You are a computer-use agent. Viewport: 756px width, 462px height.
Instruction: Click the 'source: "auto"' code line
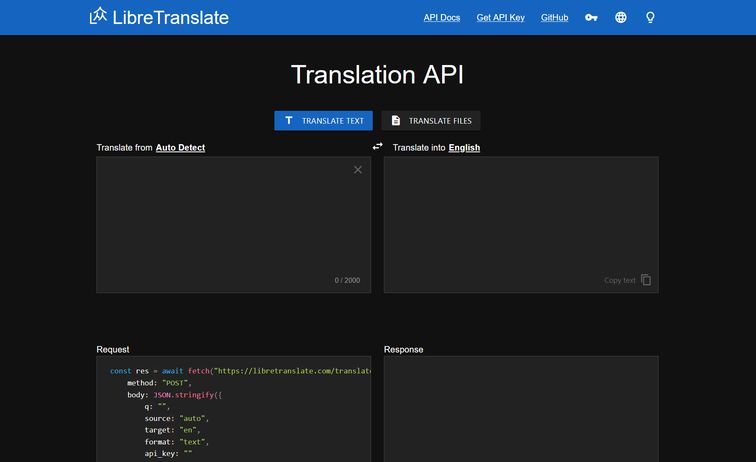point(176,419)
